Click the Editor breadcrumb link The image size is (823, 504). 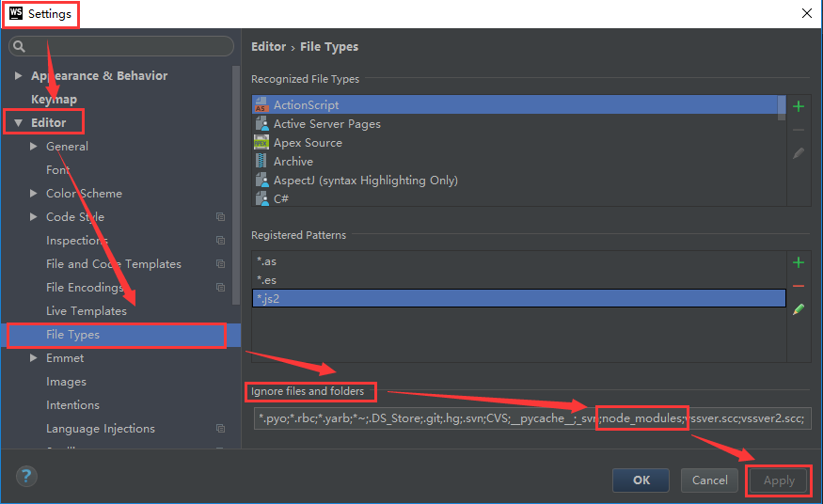click(x=268, y=47)
